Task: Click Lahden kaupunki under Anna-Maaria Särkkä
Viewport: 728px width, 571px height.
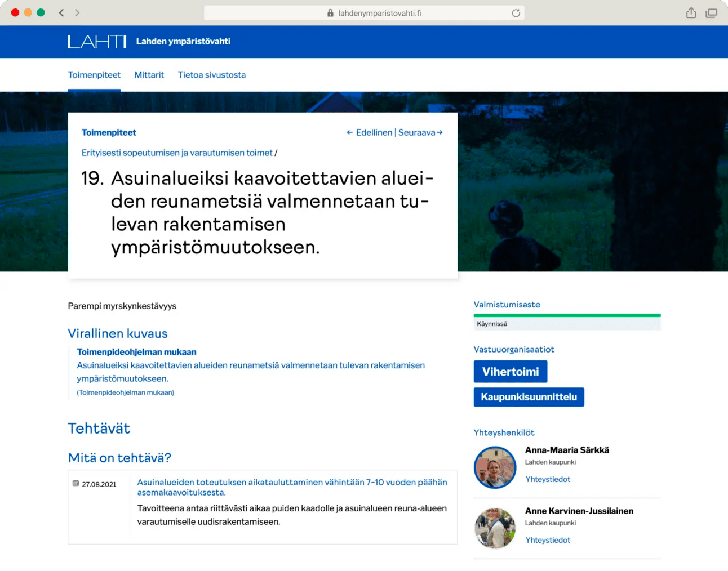Action: coord(551,462)
